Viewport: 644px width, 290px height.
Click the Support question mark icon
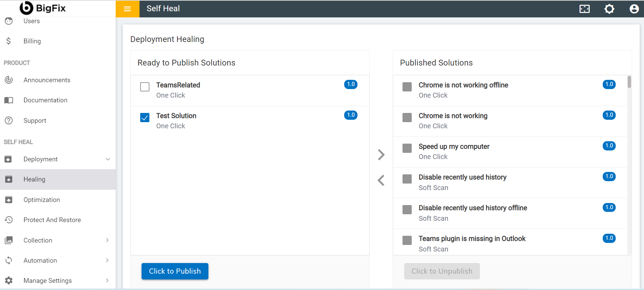click(x=9, y=120)
